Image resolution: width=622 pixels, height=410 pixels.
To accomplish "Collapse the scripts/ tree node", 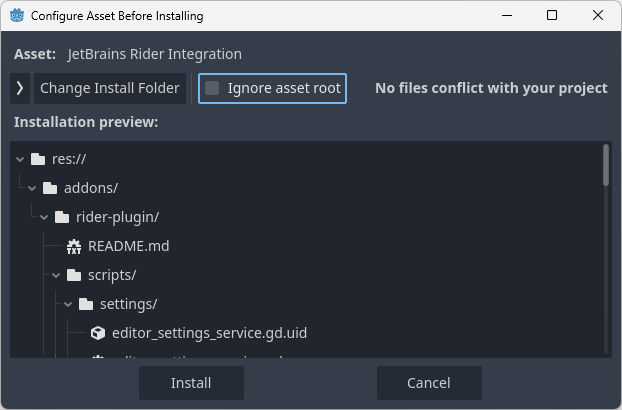I will pos(56,275).
